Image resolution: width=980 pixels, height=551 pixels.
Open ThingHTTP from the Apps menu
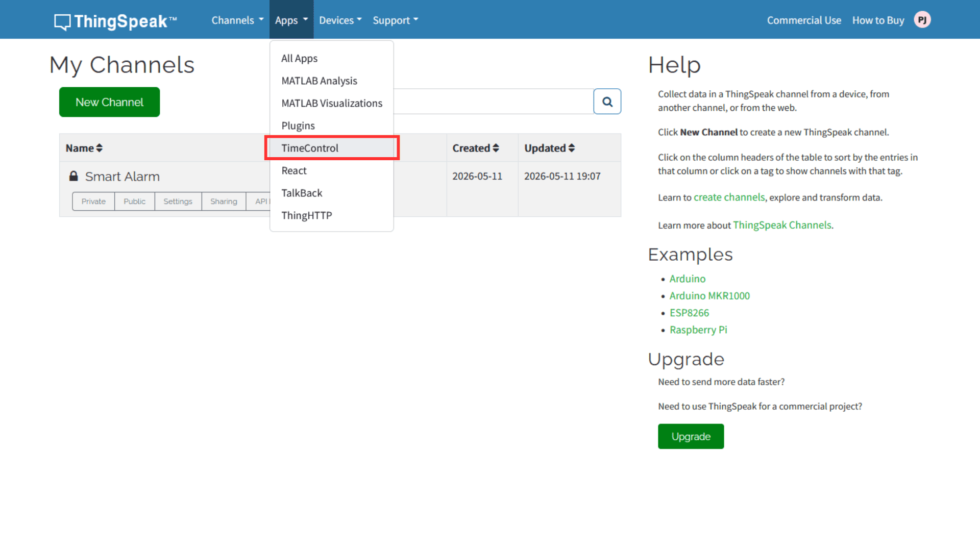pyautogui.click(x=332, y=215)
